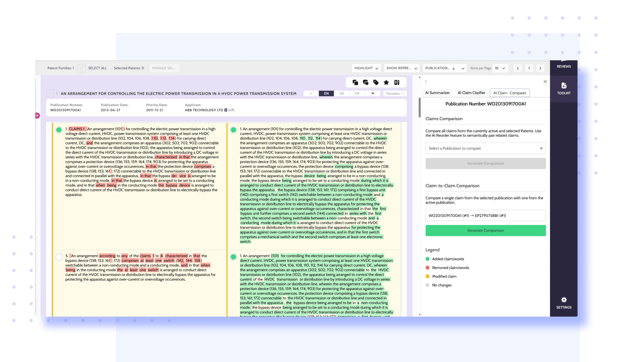
Task: Expand the Highlight dropdown
Action: point(366,68)
